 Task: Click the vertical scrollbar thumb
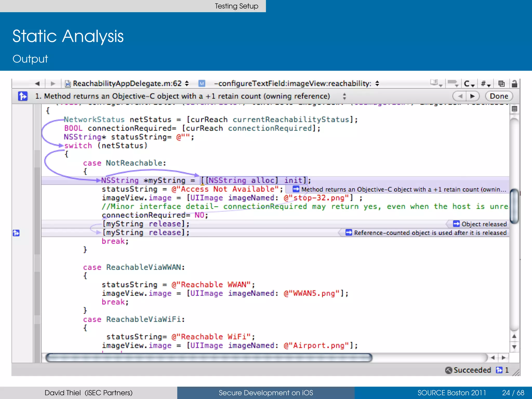(514, 207)
